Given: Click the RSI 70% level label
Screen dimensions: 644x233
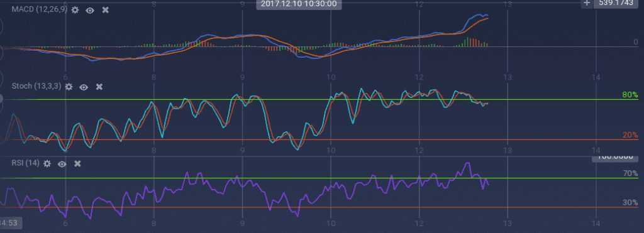Looking at the screenshot, I should click(630, 173).
